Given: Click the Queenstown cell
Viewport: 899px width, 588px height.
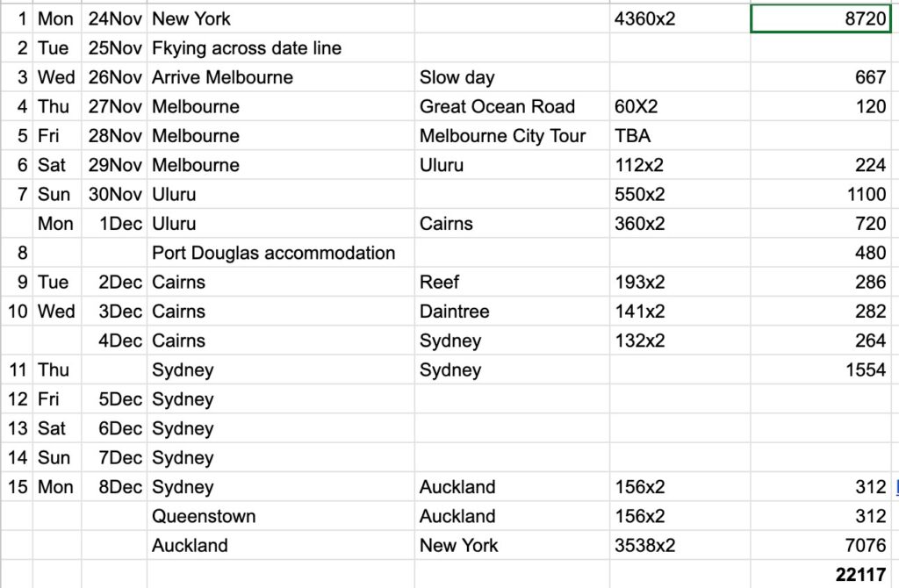Looking at the screenshot, I should pos(204,516).
